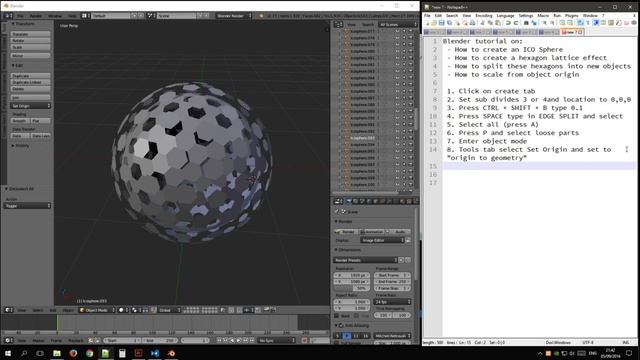Click the scene browse icon in header
640x360 pixels.
pos(151,16)
